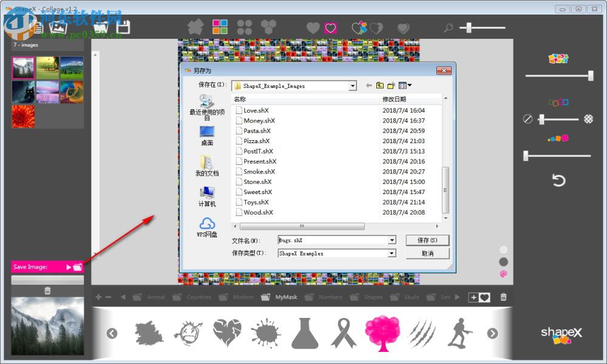Select the outlined heart mask style icon
The image size is (607, 364).
[x=330, y=27]
